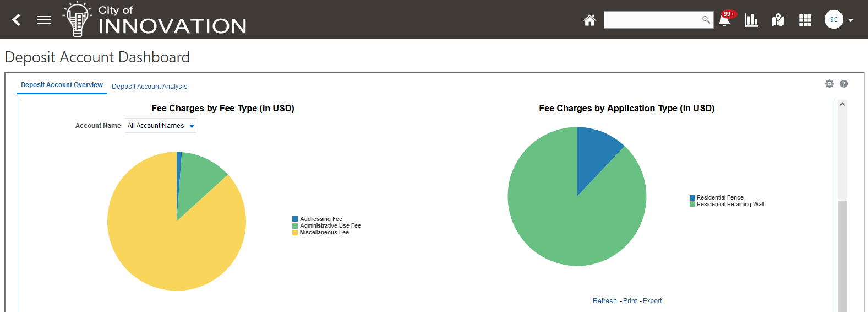Open the hamburger navigation menu
The image size is (868, 312).
43,20
